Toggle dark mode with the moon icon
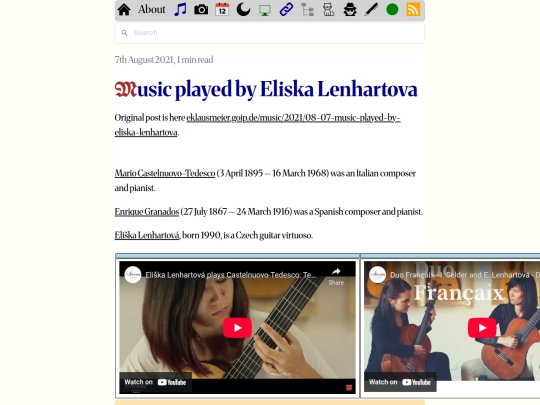 click(243, 10)
